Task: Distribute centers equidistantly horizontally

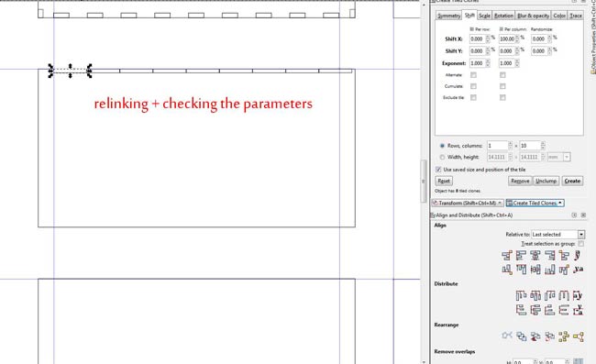Action: point(535,295)
